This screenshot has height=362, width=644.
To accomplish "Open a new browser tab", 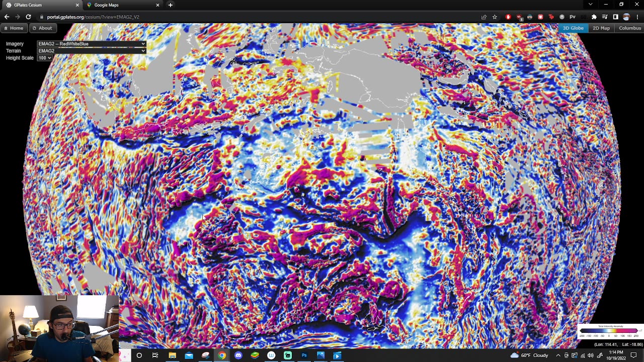I will click(x=170, y=5).
